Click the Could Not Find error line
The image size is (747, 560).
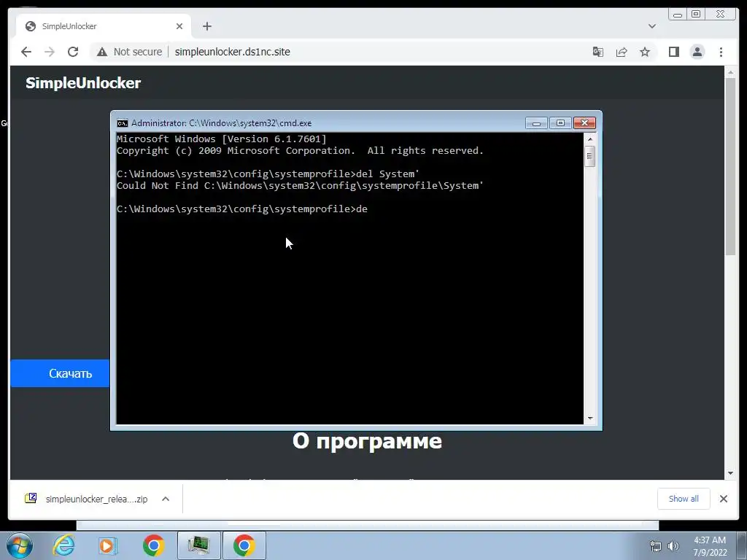click(x=300, y=186)
